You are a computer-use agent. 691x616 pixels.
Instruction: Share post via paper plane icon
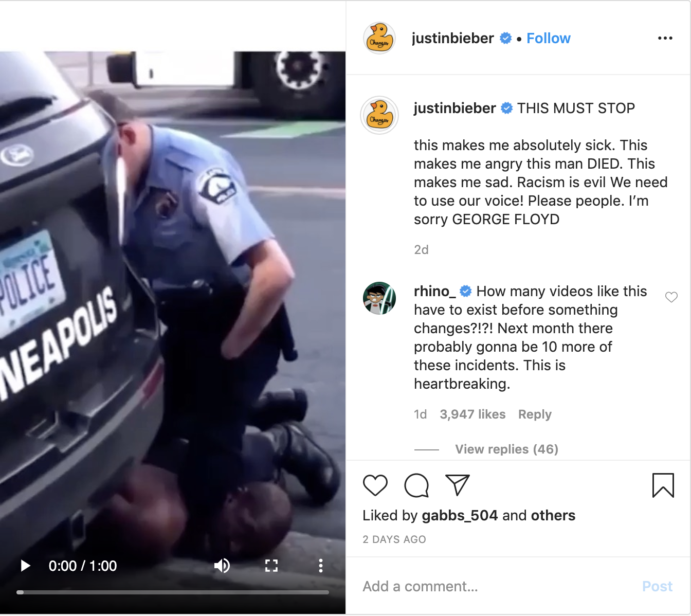tap(458, 485)
